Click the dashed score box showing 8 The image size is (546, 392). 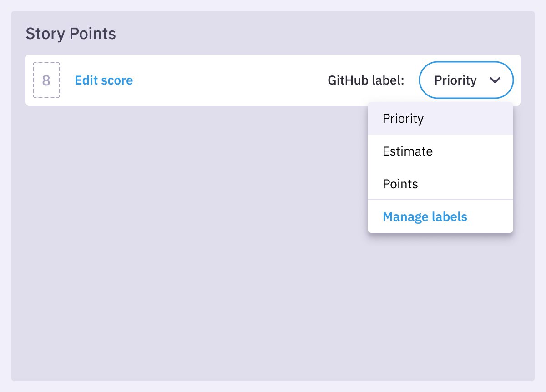pos(46,80)
